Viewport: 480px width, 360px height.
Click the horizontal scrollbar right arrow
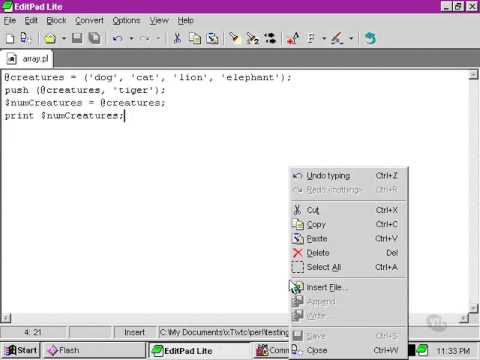[x=464, y=319]
